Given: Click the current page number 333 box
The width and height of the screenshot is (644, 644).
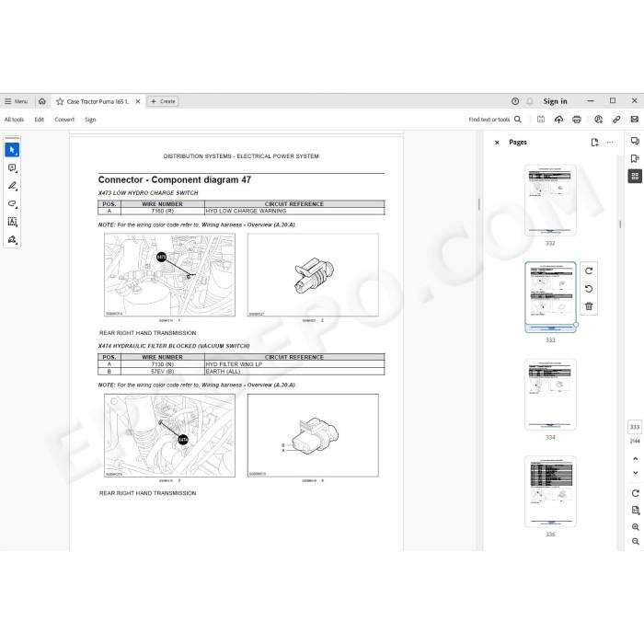Looking at the screenshot, I should coord(635,427).
